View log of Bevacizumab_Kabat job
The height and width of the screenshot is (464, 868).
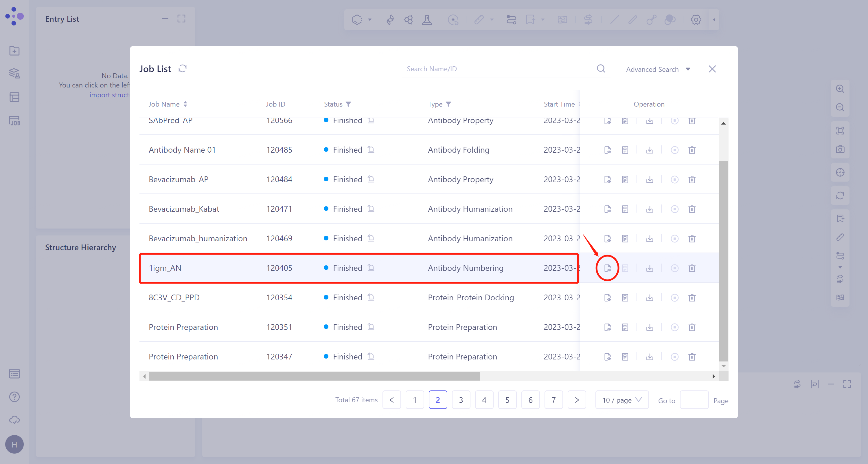(625, 209)
